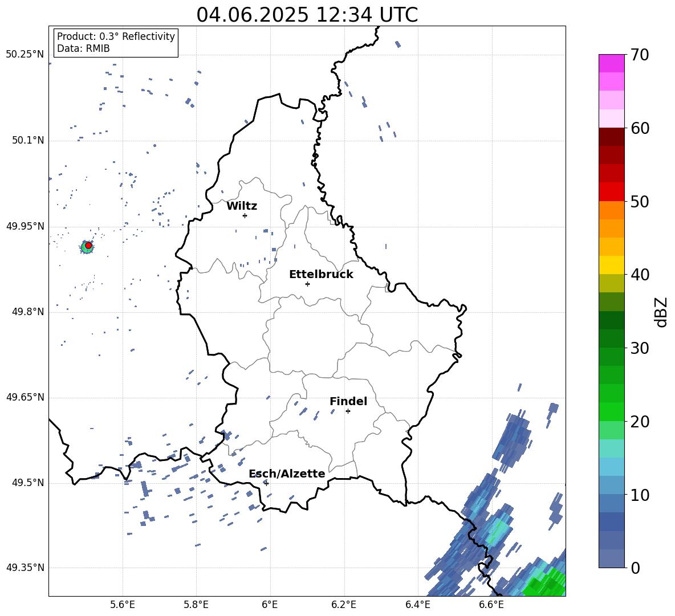Click the 49.35°N latitude label
This screenshot has height=616, width=675.
coord(25,568)
